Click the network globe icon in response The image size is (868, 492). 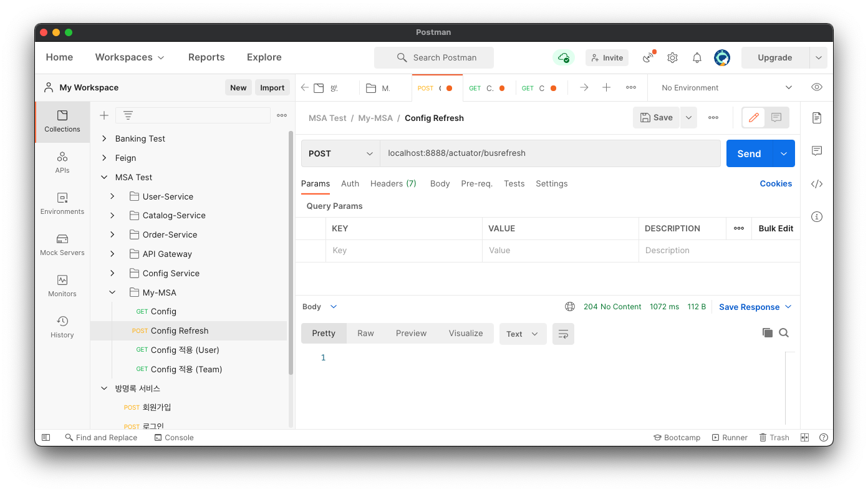coord(570,307)
